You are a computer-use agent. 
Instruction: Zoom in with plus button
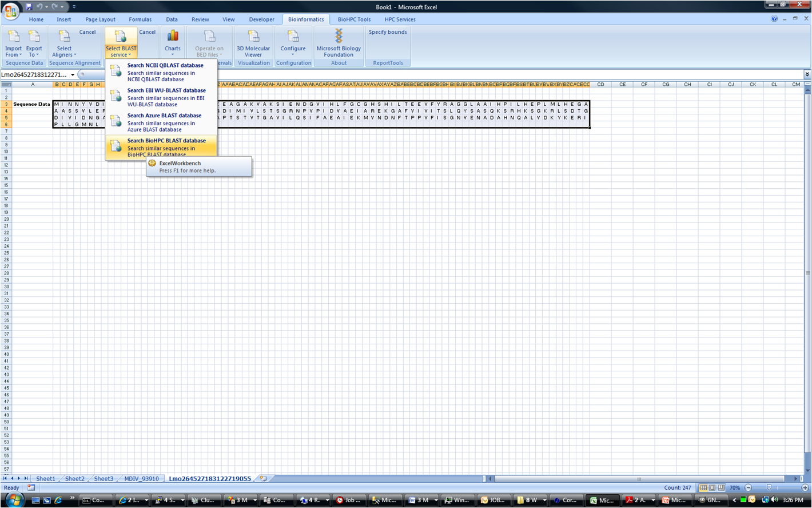coord(805,488)
